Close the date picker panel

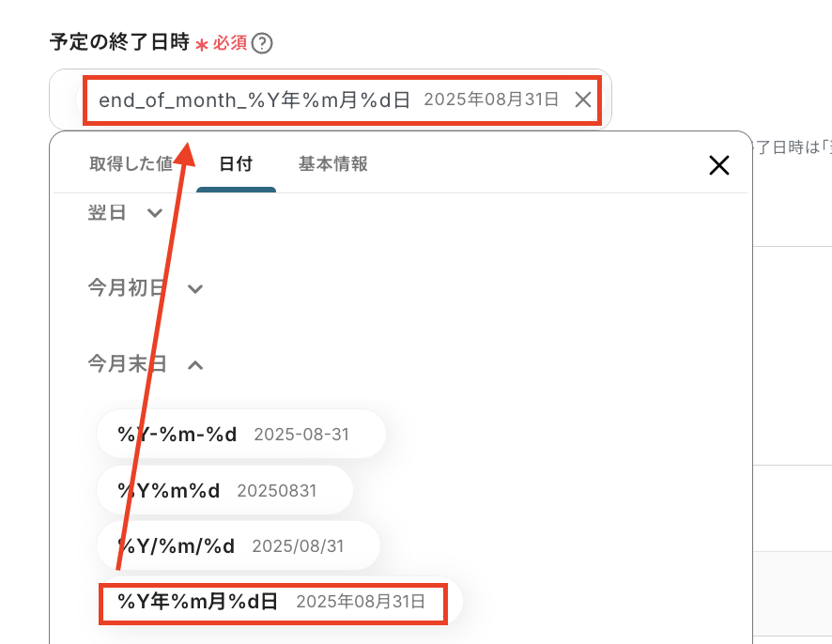719,165
